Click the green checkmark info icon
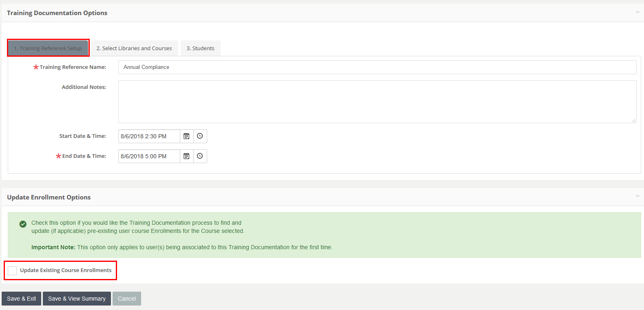 click(x=23, y=224)
